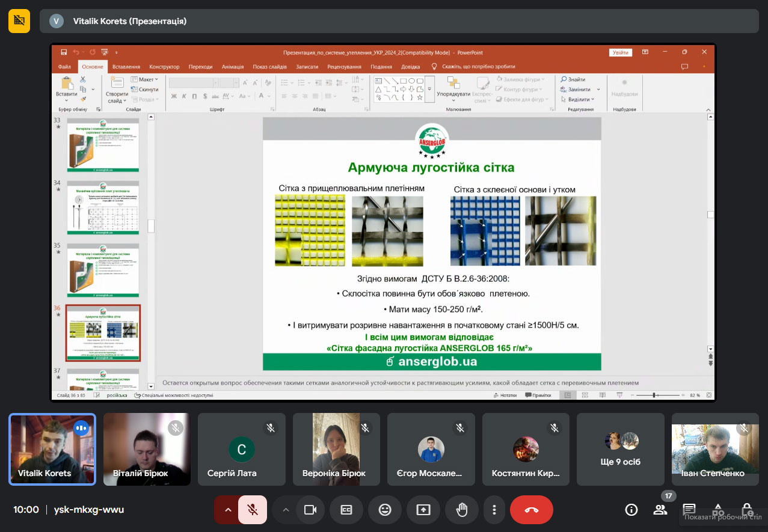Select the Віталій Бірюк participant tile
768x532 pixels.
coord(147,449)
